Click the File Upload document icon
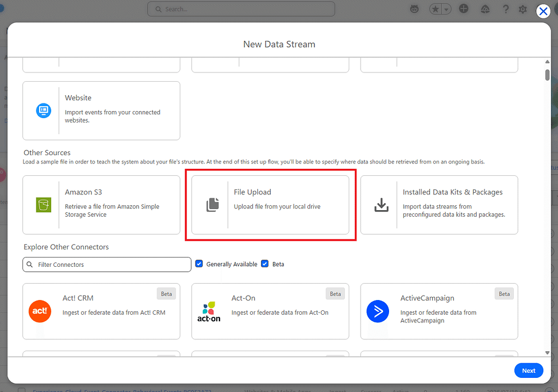This screenshot has height=392, width=558. [x=213, y=205]
